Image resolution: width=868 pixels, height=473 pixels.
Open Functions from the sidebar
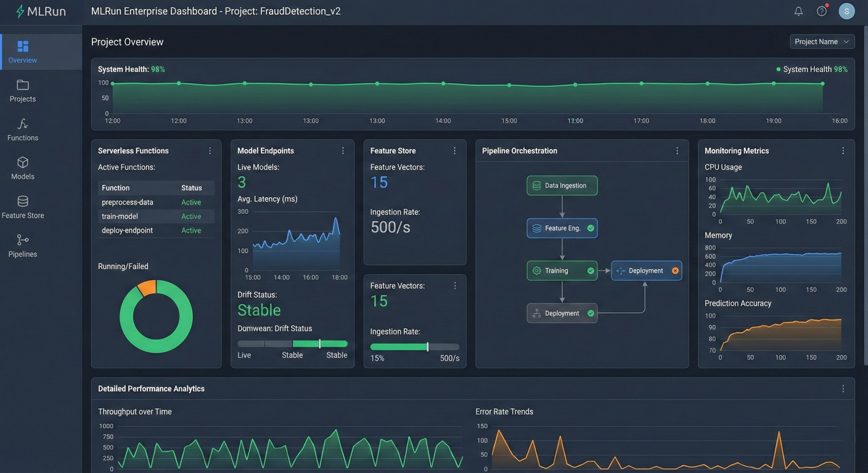pyautogui.click(x=23, y=130)
